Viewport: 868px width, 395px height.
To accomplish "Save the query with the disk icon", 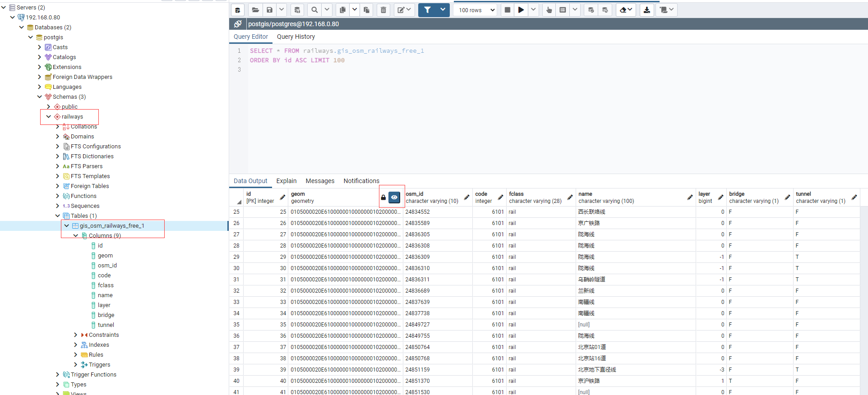I will tap(269, 10).
